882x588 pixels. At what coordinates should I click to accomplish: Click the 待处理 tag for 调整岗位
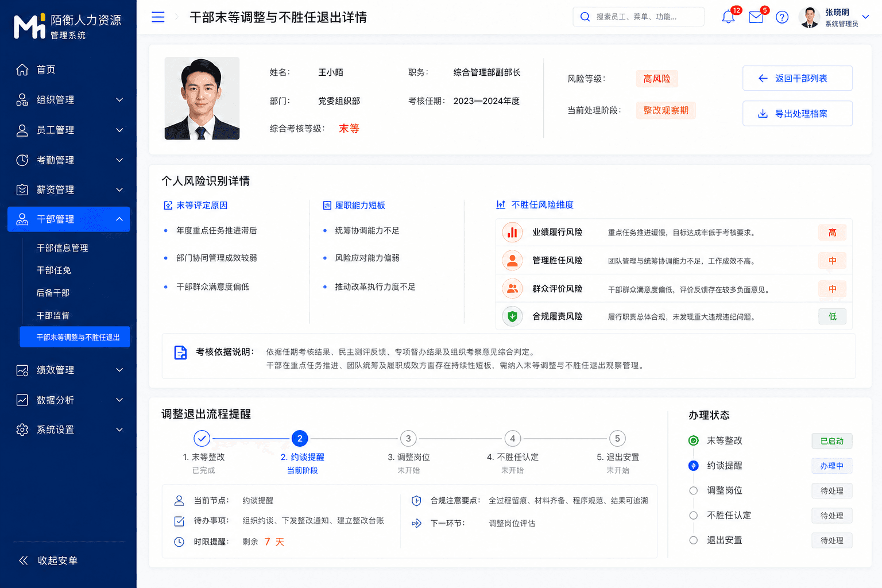click(832, 491)
